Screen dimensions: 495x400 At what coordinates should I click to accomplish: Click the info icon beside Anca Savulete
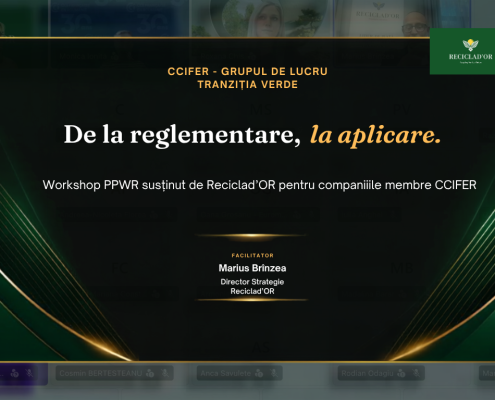click(259, 373)
